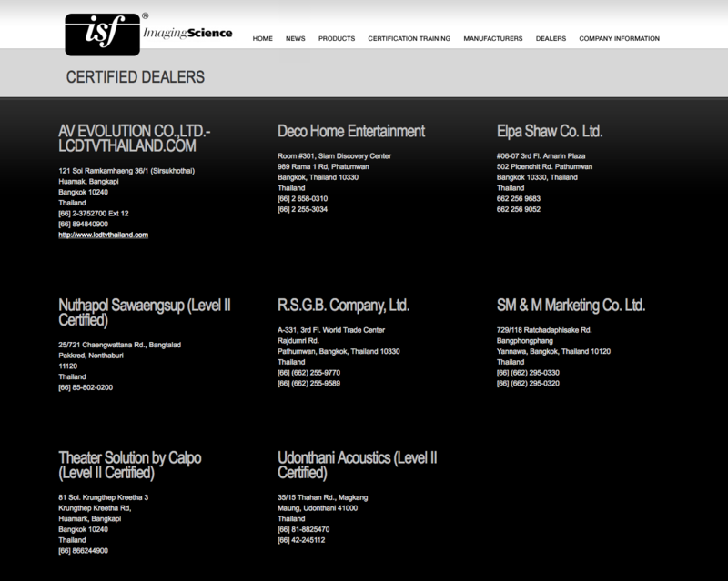Select the AV EVOLUTION CO.,LTD. dealer title
The height and width of the screenshot is (581, 728).
pos(134,138)
